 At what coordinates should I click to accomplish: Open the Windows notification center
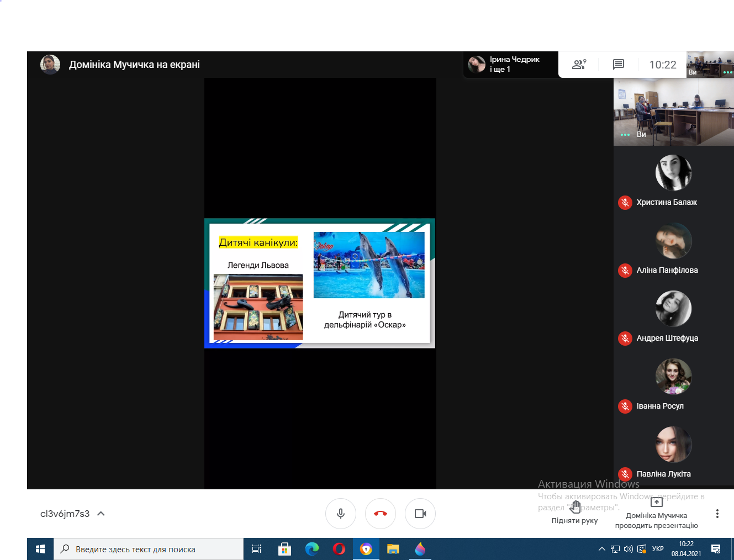coord(716,549)
